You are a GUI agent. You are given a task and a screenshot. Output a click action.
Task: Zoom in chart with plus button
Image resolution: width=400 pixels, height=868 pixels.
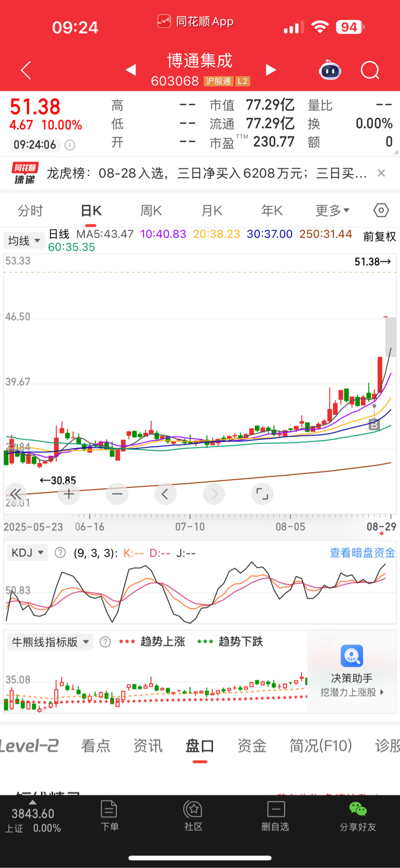69,494
